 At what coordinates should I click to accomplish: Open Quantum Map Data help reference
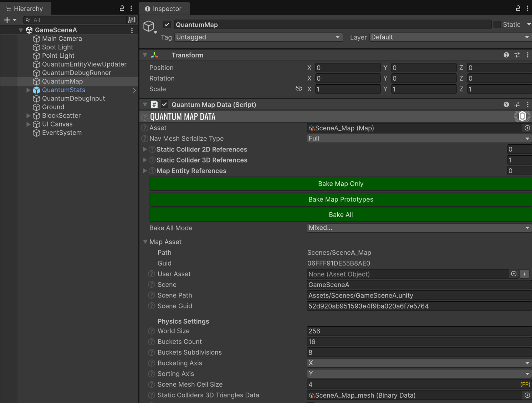point(506,104)
